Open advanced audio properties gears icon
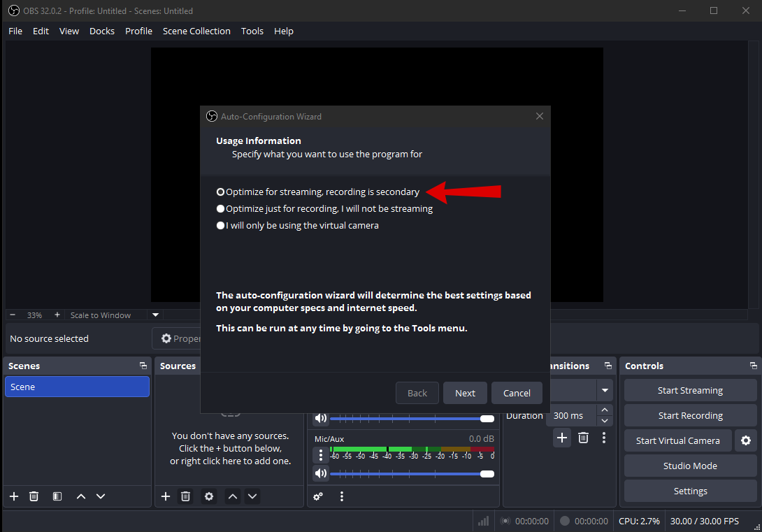 tap(318, 496)
